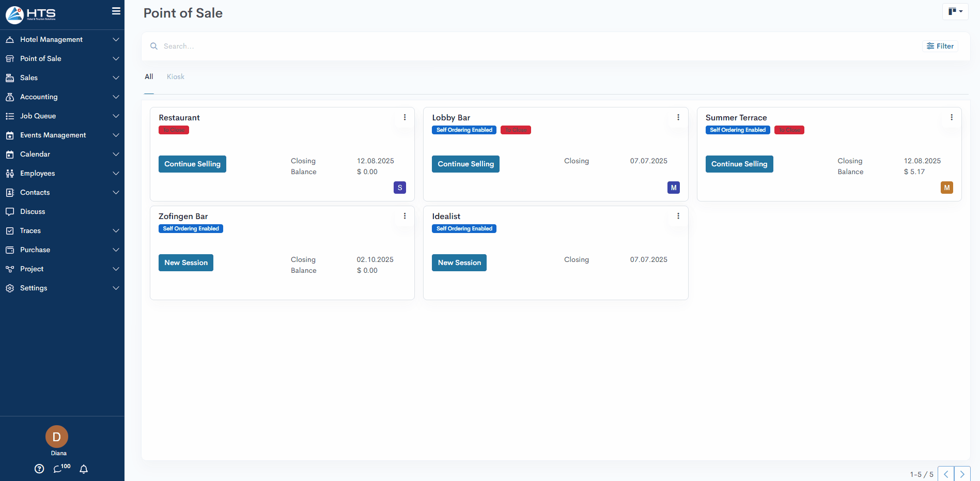Click the Idealist card options icon
The height and width of the screenshot is (481, 980).
(678, 216)
